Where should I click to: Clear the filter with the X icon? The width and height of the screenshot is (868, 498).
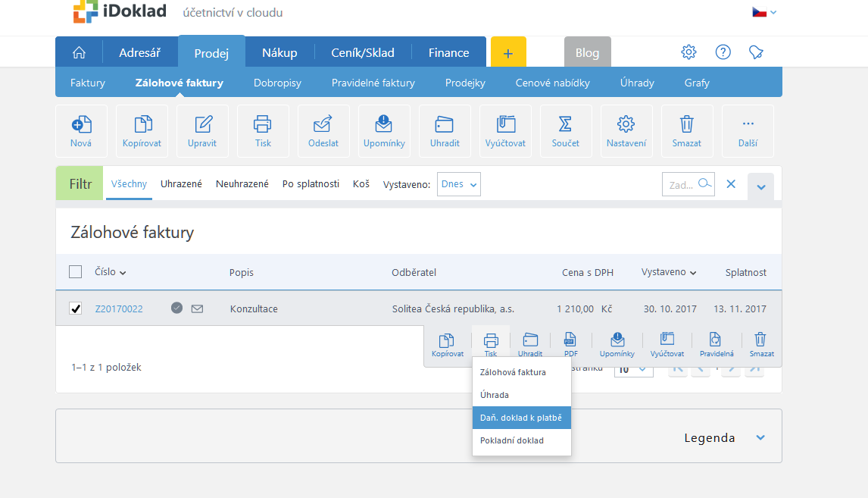coord(731,184)
